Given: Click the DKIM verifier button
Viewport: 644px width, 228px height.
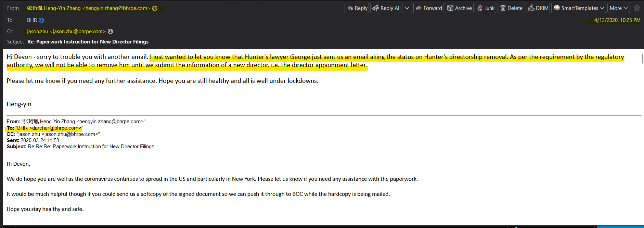Looking at the screenshot, I should [x=538, y=8].
